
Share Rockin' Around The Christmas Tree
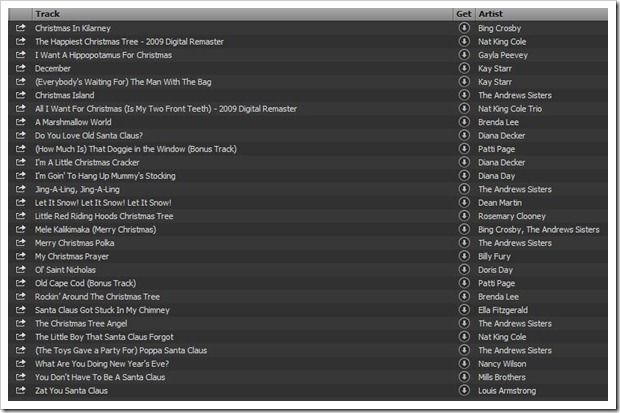(21, 296)
